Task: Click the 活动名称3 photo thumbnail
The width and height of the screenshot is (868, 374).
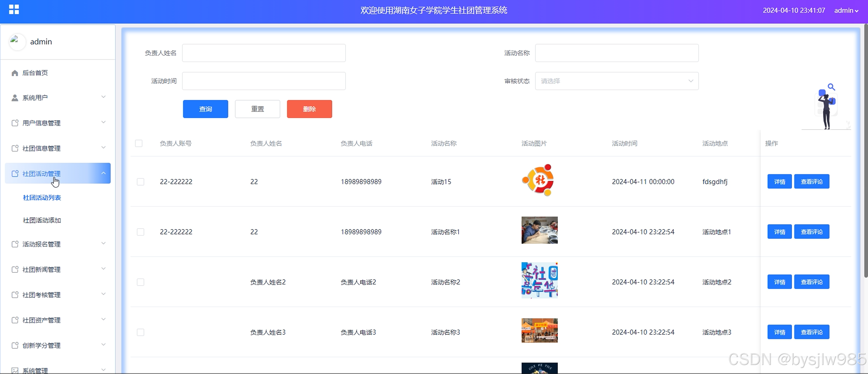Action: [x=539, y=331]
